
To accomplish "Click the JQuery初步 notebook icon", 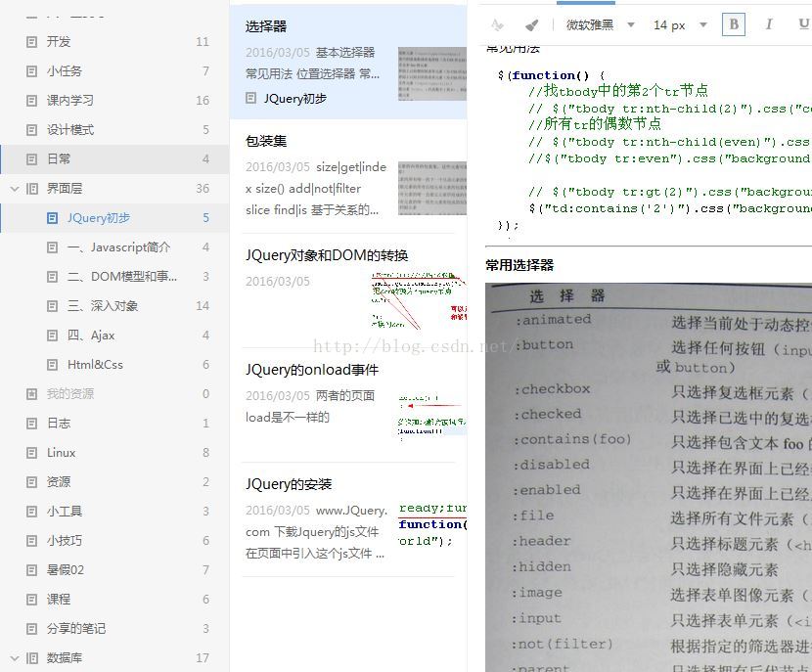I will pos(52,218).
